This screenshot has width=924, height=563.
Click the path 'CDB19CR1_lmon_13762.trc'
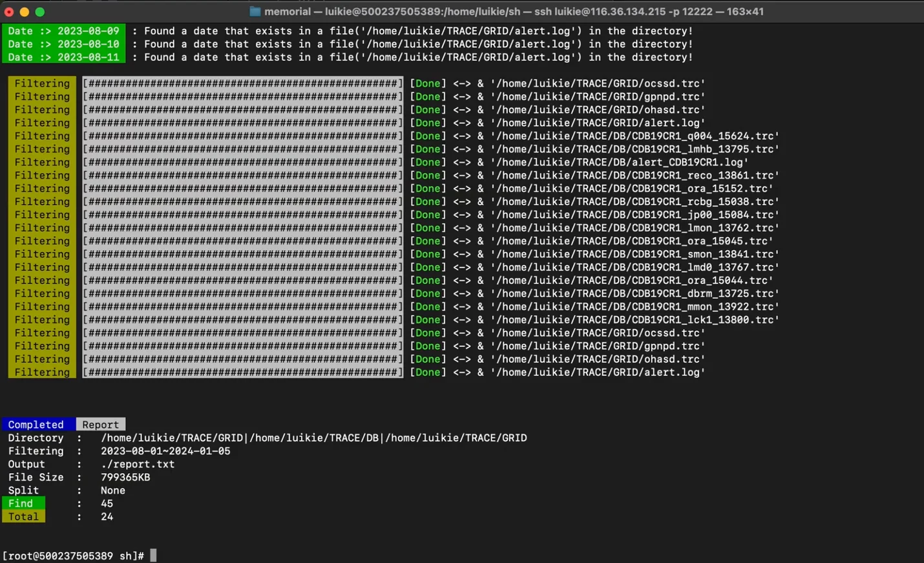(703, 228)
